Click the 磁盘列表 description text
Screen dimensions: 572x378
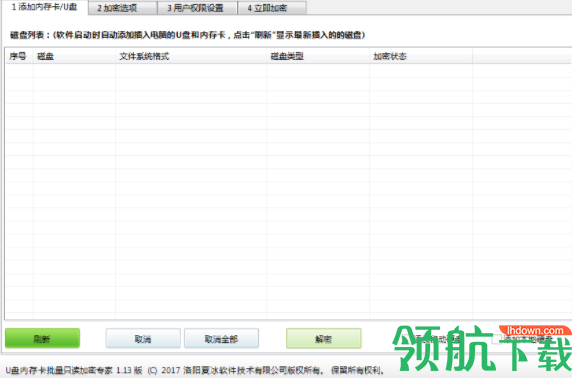pyautogui.click(x=187, y=35)
